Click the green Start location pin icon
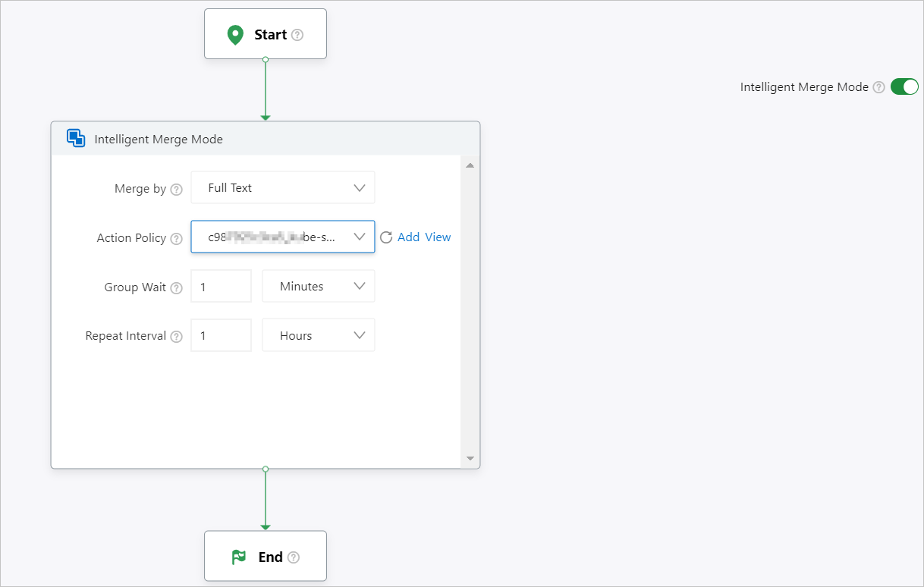 point(235,35)
